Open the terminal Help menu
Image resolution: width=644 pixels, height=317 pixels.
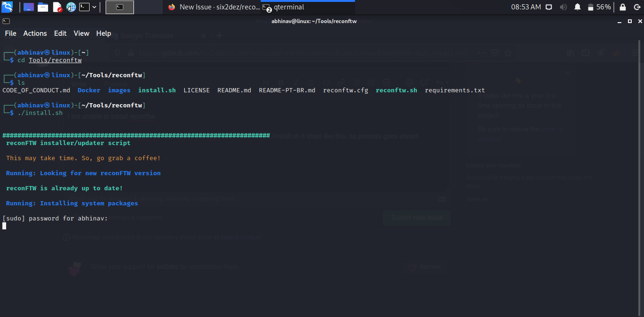[104, 33]
